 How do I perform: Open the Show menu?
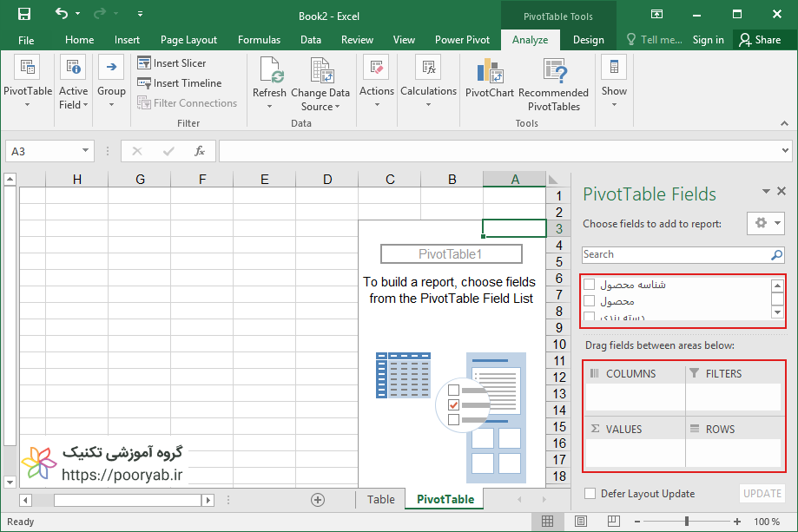pyautogui.click(x=614, y=82)
